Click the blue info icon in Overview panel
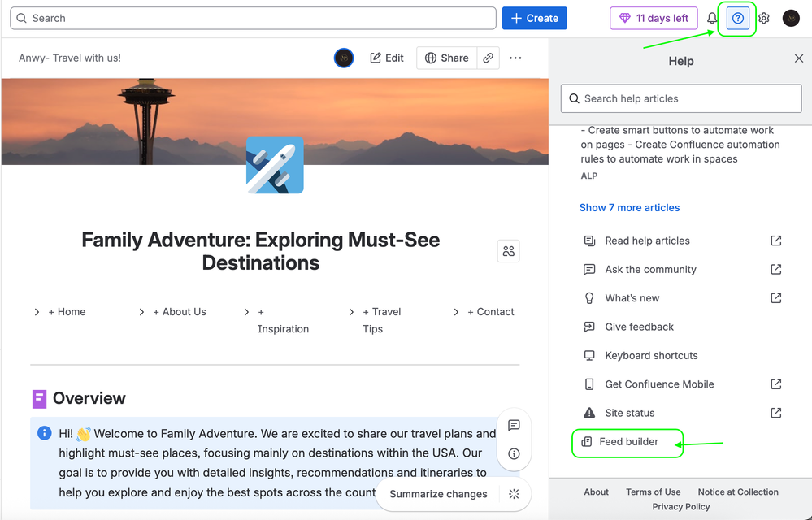 (45, 433)
